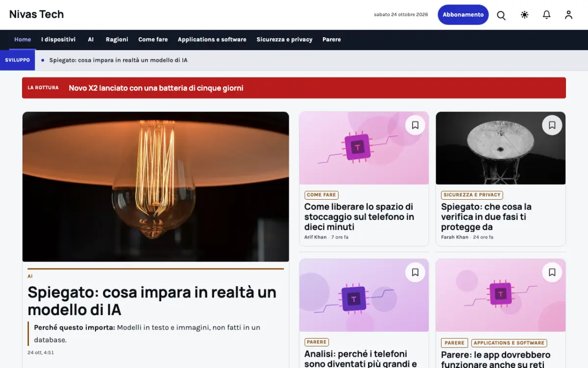Open Come fare nav section
This screenshot has width=588, height=368.
(x=153, y=40)
